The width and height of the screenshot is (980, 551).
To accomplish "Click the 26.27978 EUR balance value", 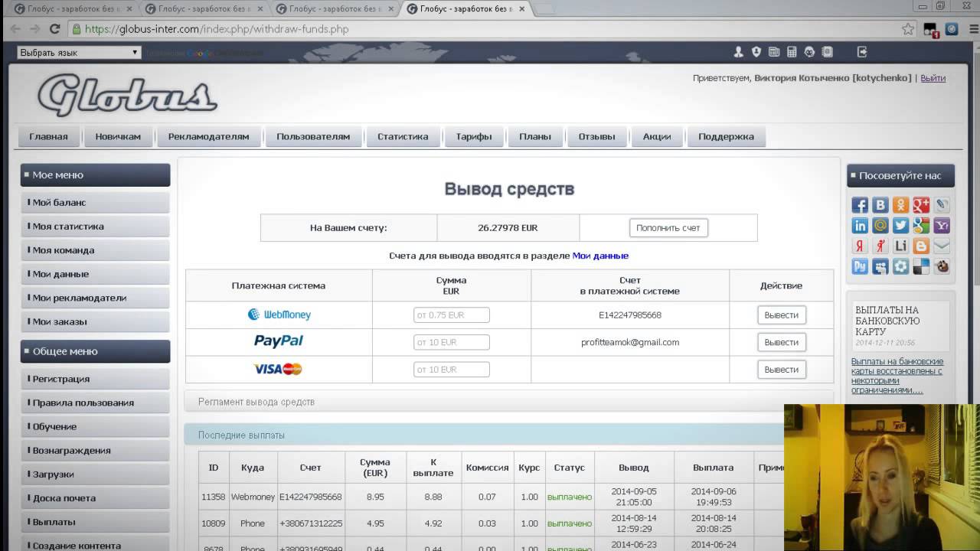I will pyautogui.click(x=508, y=228).
